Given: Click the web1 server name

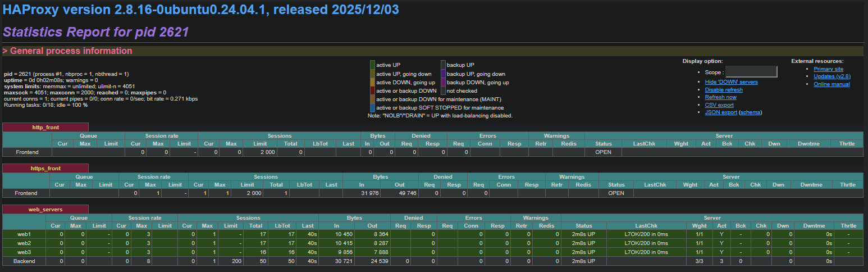Looking at the screenshot, I should point(24,234).
